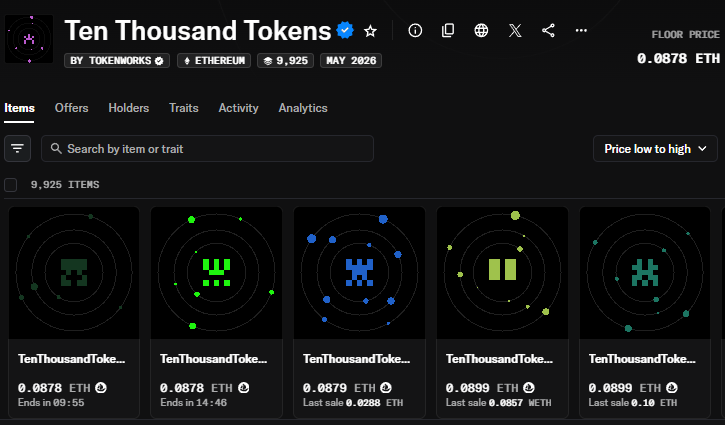Viewport: 725px width, 425px height.
Task: Open the teal token thumbnail
Action: [x=645, y=273]
